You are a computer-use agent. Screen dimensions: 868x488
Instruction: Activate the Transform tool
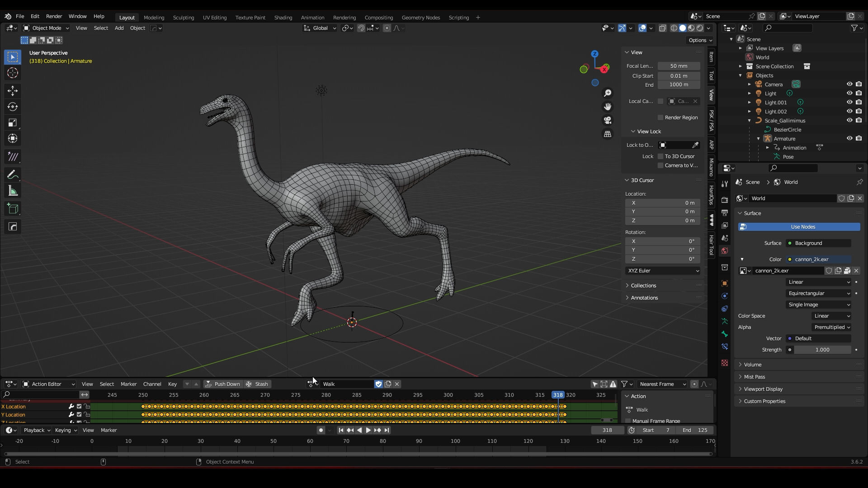tap(13, 138)
